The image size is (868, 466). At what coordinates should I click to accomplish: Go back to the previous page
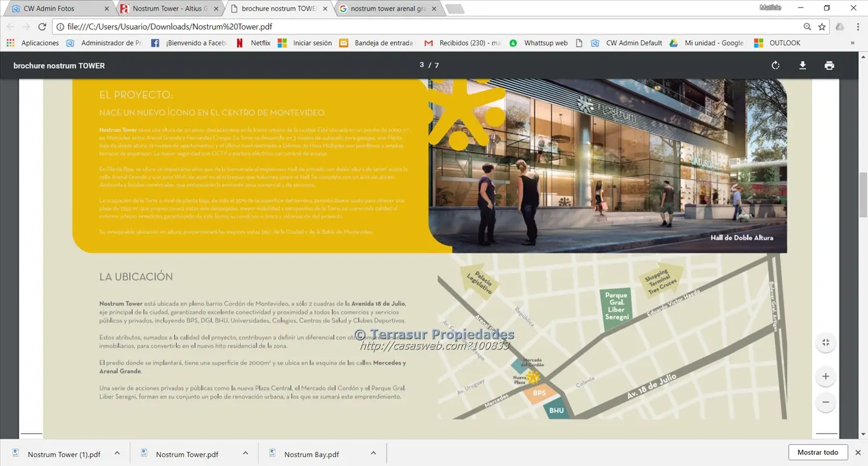(x=10, y=27)
